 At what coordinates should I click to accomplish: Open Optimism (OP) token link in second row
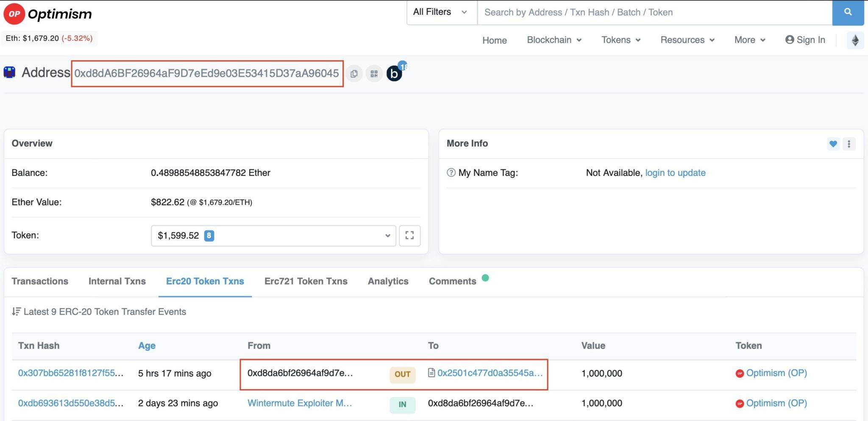[776, 403]
